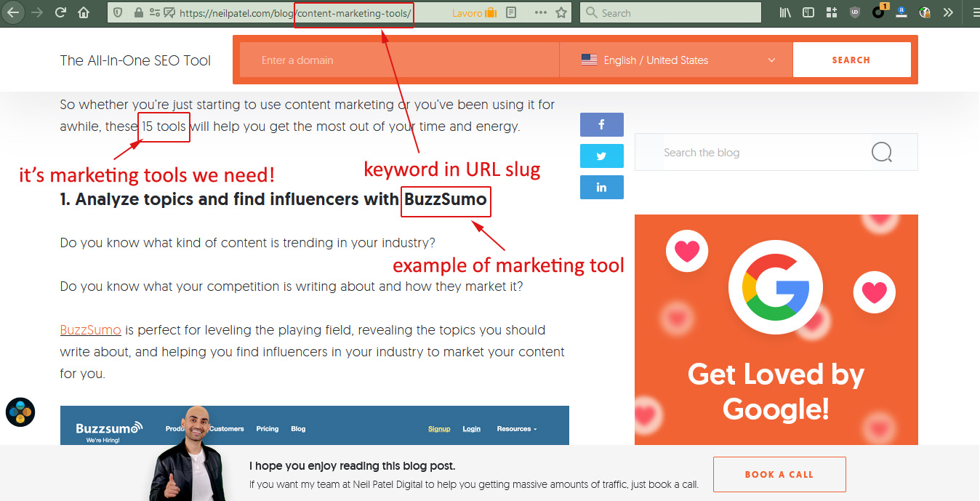Open the black ring extension with badge 1

(x=879, y=12)
